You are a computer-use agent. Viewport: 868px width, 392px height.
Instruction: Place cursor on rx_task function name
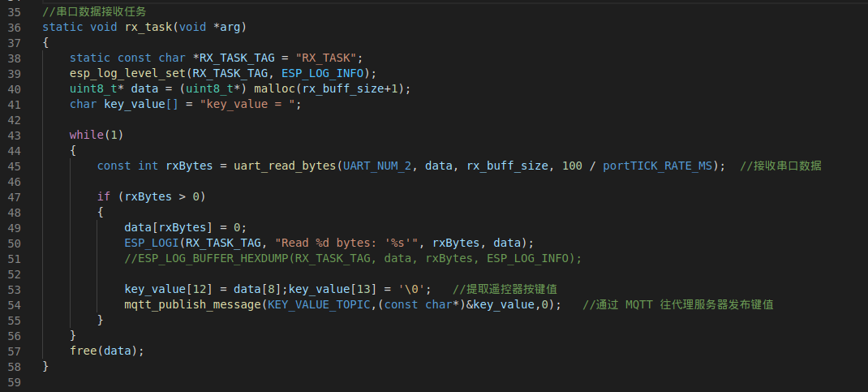[148, 28]
